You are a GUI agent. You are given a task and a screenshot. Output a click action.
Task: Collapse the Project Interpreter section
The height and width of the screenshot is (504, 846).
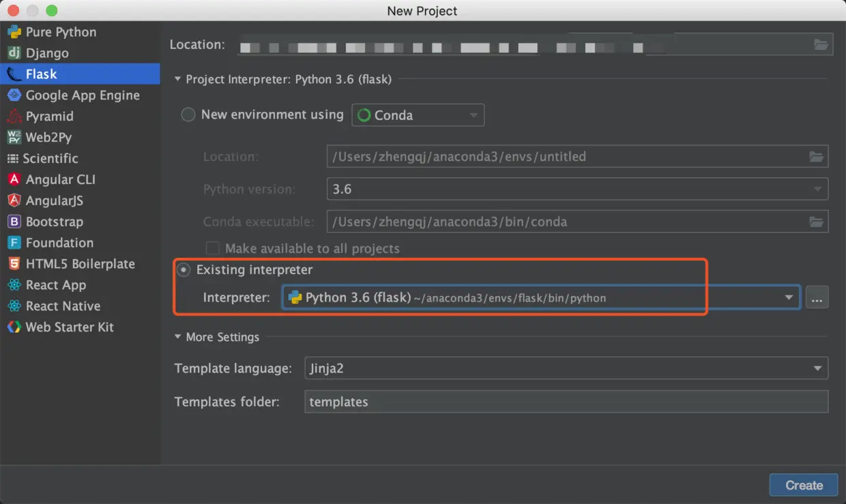point(178,80)
